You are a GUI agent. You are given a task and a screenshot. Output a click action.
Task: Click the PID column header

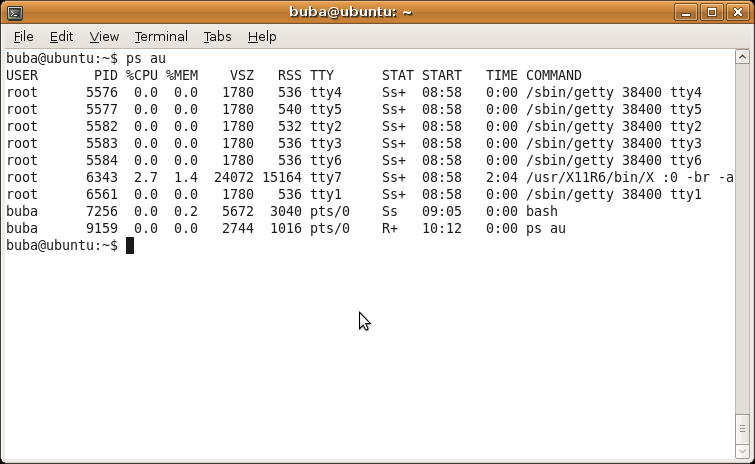[x=106, y=76]
